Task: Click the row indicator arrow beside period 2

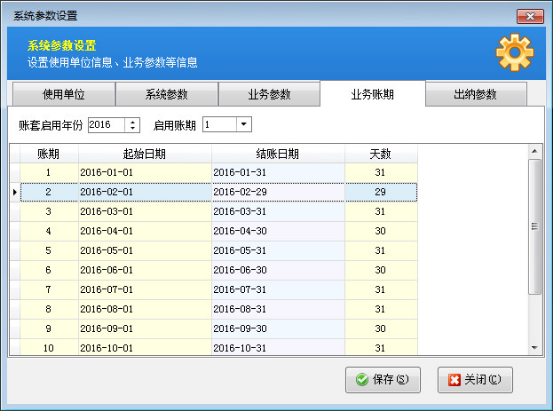Action: click(x=15, y=192)
